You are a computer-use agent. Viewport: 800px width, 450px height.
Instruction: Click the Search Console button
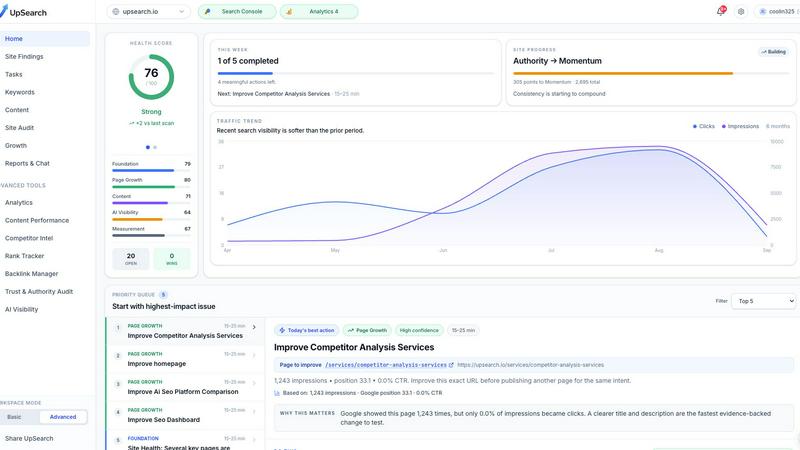[x=237, y=11]
